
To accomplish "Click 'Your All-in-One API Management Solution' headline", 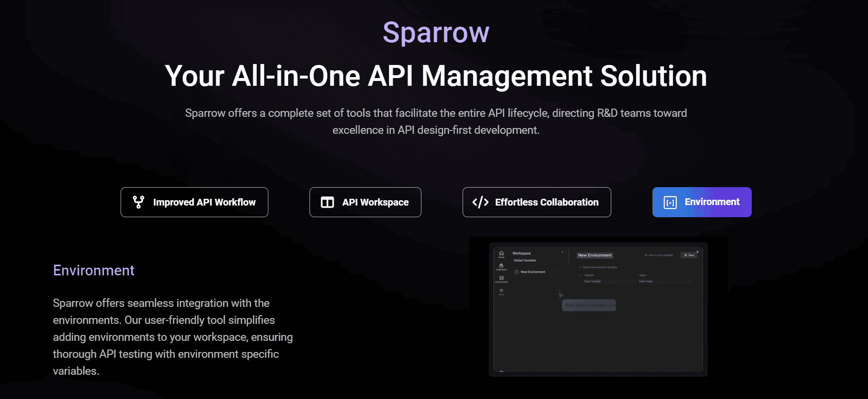I will coord(436,76).
